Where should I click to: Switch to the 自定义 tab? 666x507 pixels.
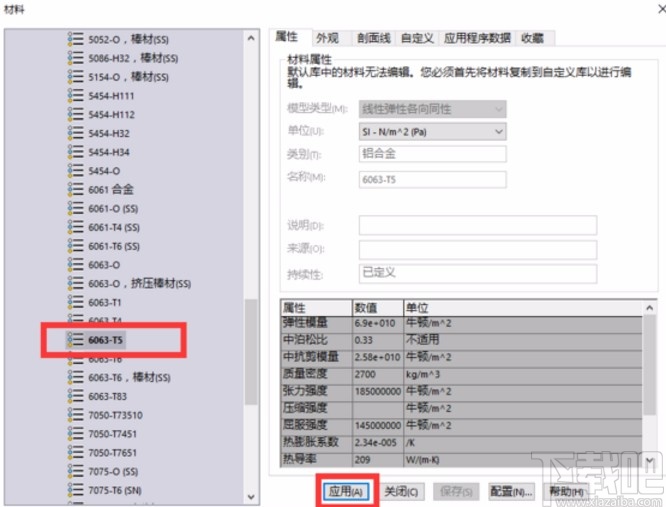tap(417, 38)
